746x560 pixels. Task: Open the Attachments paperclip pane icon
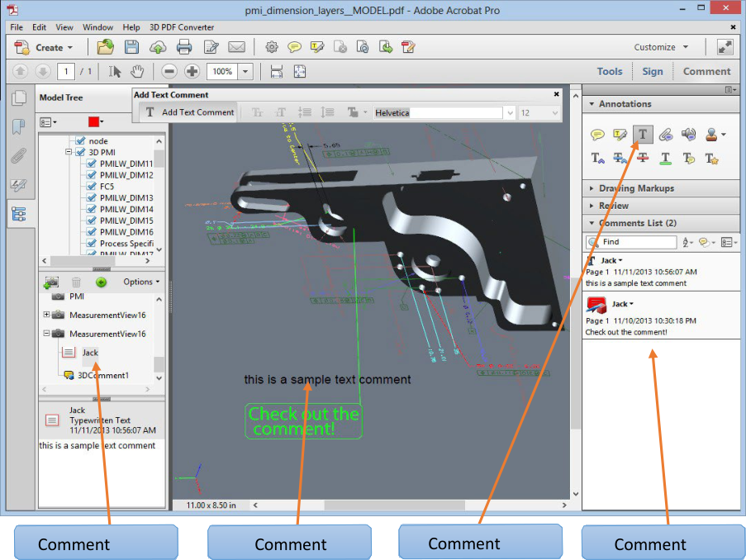tap(18, 155)
